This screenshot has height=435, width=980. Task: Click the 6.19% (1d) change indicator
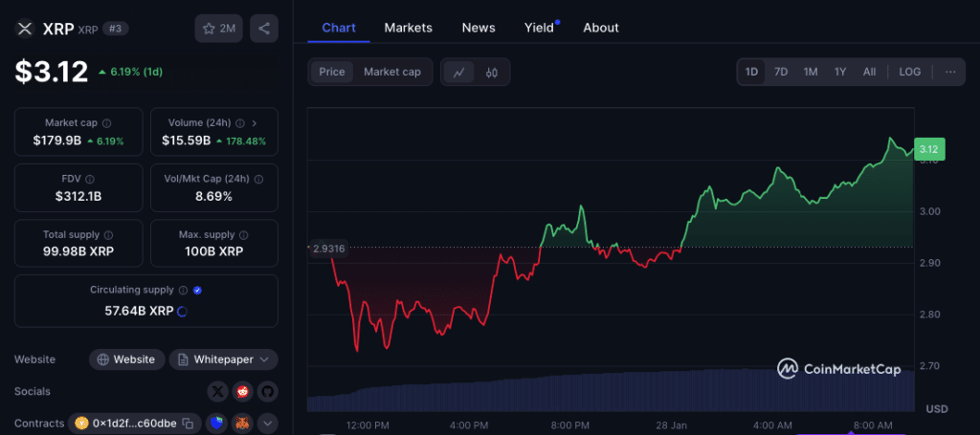coord(130,72)
